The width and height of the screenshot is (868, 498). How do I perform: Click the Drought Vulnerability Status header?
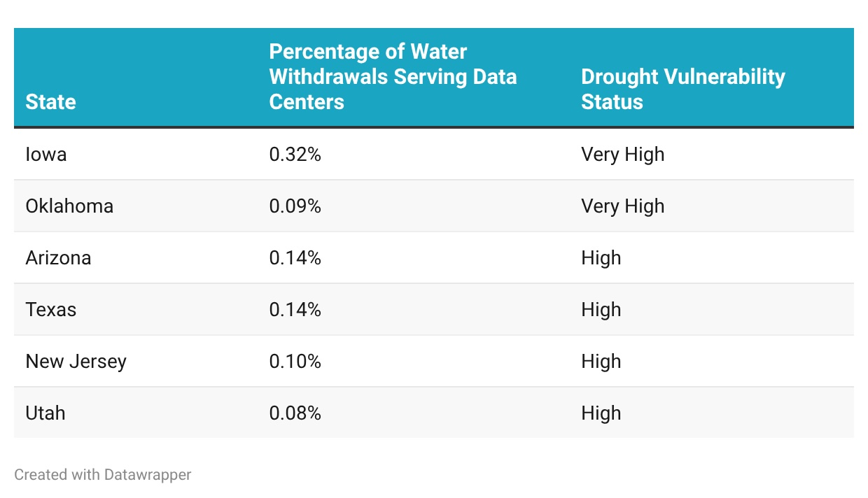(682, 89)
